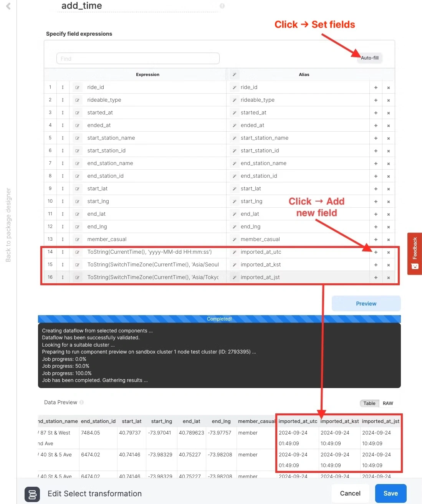Open expression editor for end_lat row
Viewport: 422px width, 504px height.
[77, 214]
